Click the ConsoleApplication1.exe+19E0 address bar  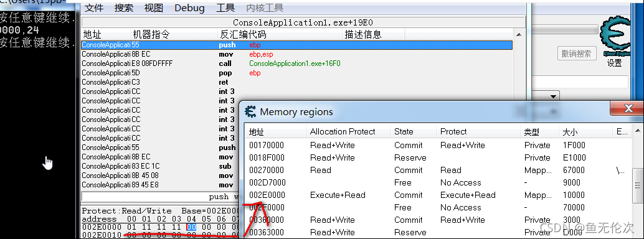click(303, 22)
